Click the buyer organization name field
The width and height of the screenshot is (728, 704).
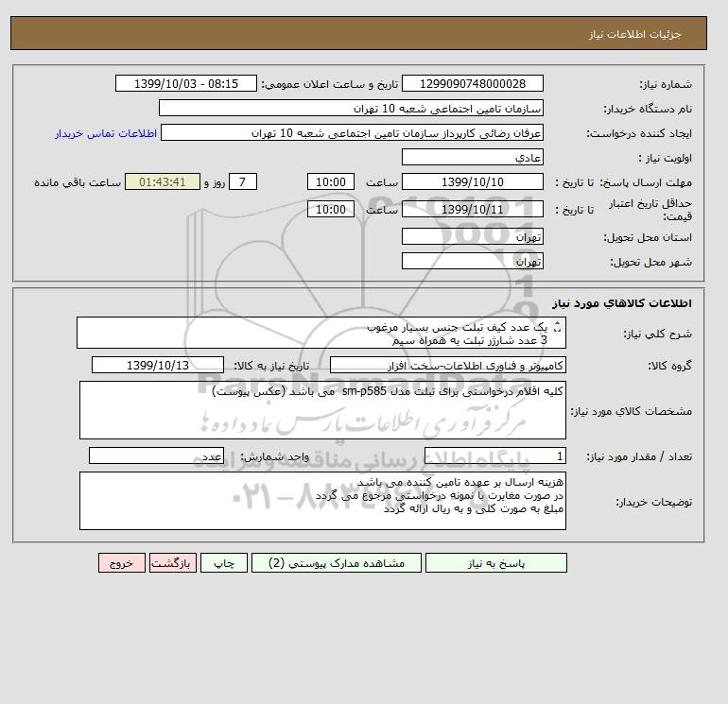click(351, 108)
